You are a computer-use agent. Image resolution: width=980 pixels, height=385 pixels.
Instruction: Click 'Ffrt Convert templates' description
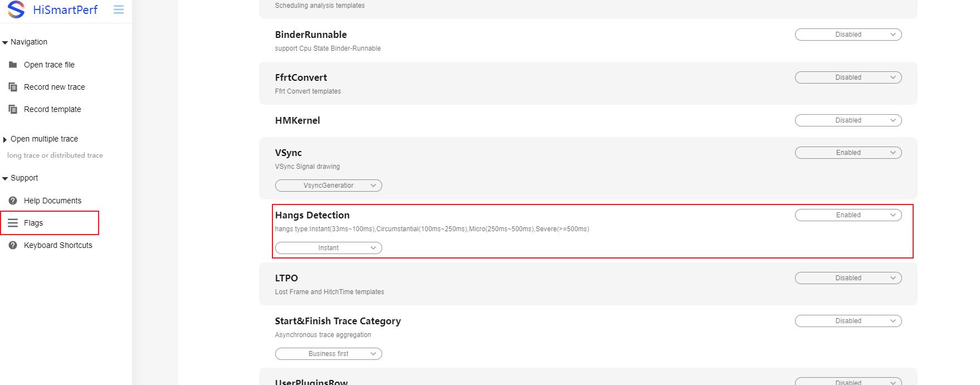point(308,91)
